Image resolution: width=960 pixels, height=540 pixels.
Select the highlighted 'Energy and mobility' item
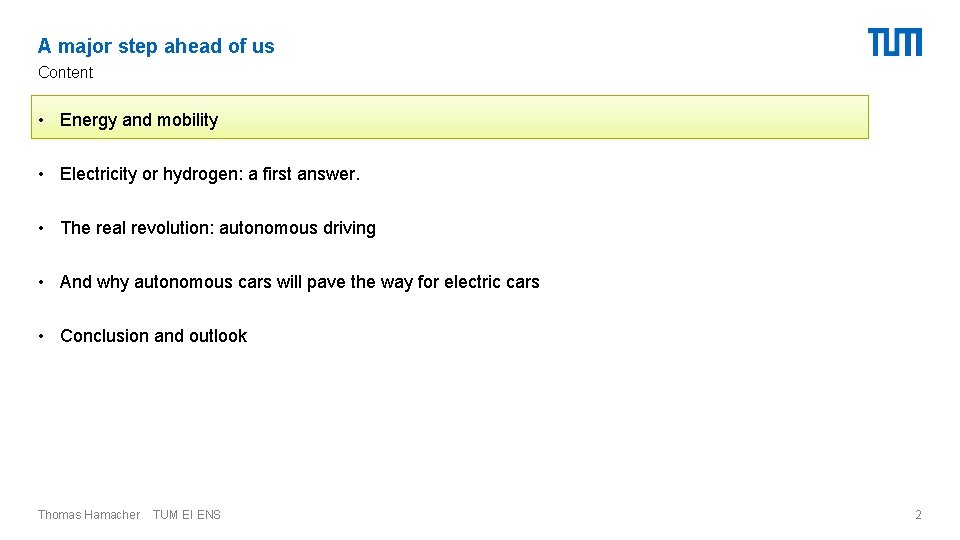coord(450,117)
